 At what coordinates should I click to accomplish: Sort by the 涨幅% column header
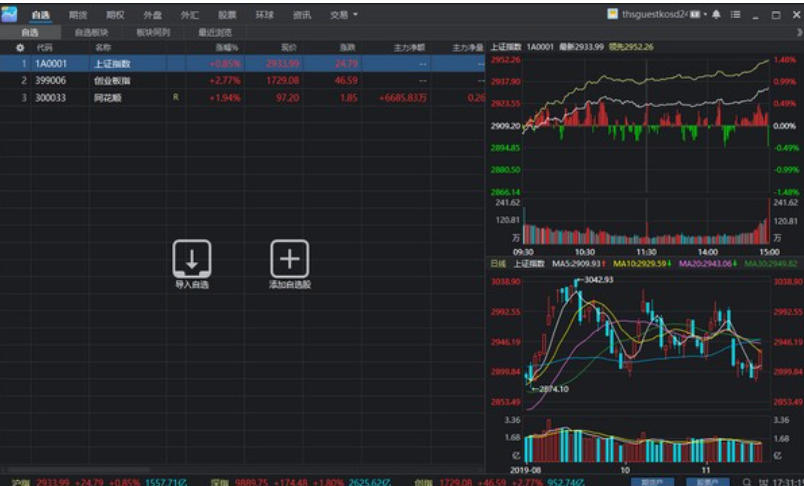[226, 48]
